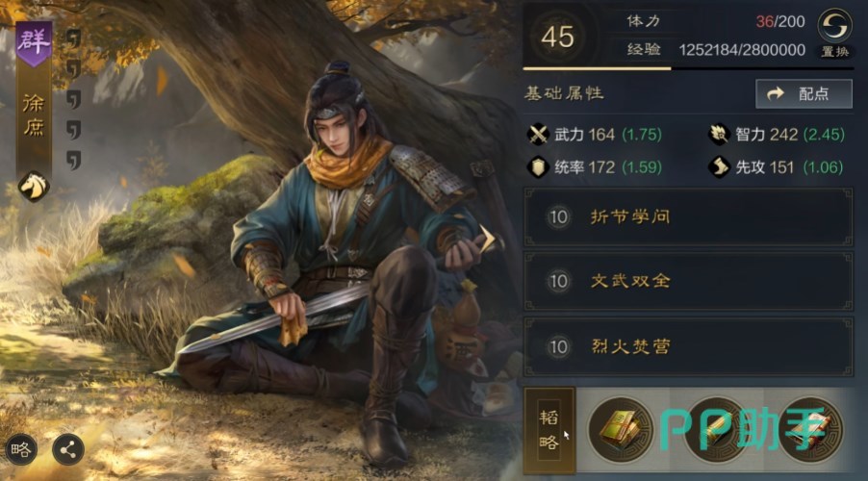The height and width of the screenshot is (481, 868).
Task: Click the third book item slot
Action: (811, 429)
